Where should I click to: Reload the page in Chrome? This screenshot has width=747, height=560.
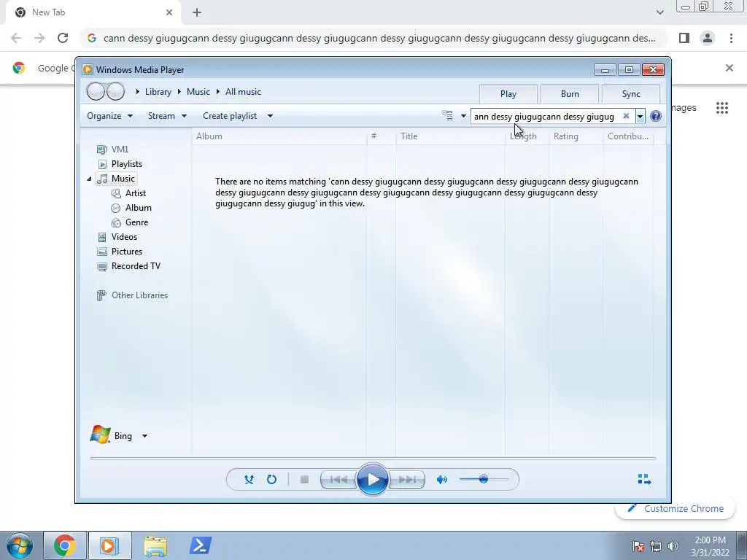pyautogui.click(x=63, y=38)
